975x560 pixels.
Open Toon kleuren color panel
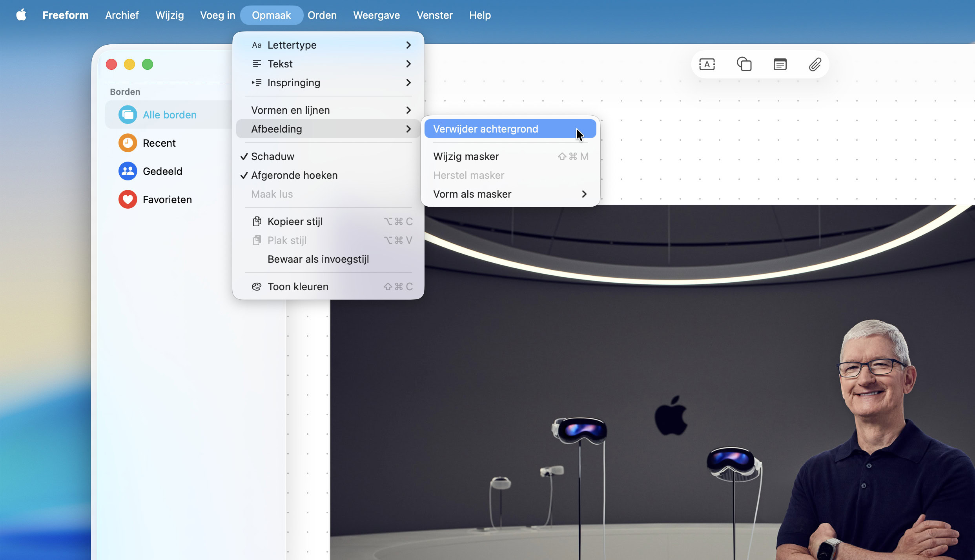(298, 287)
